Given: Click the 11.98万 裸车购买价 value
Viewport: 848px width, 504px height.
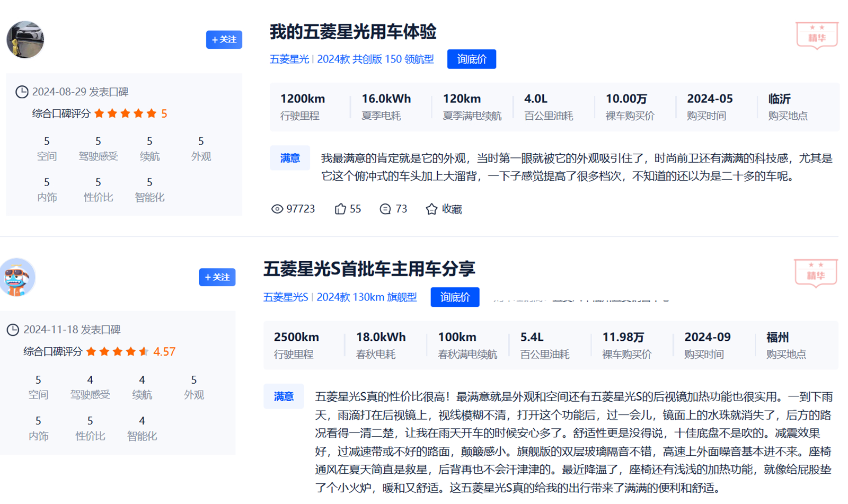Looking at the screenshot, I should pos(623,337).
